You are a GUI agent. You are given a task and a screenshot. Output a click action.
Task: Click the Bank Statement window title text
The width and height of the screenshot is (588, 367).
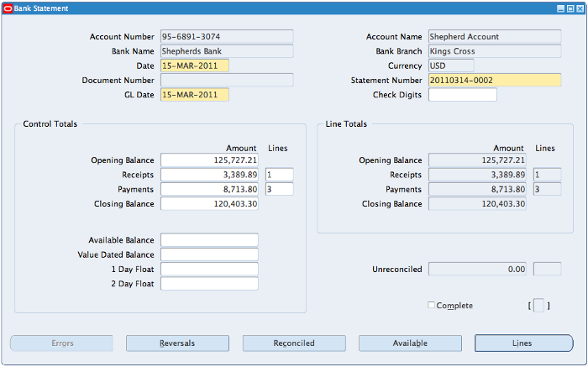(x=41, y=8)
